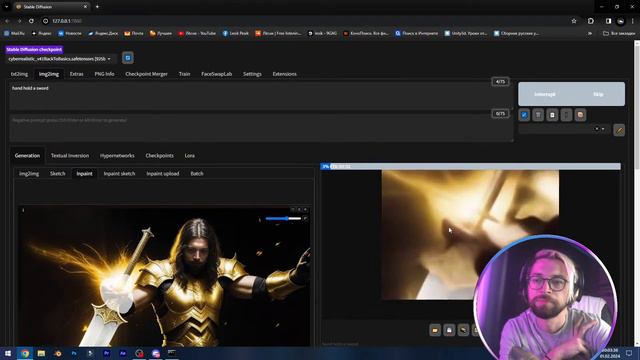This screenshot has height=360, width=640.
Task: Open Photoshop from the taskbar
Action: [x=74, y=353]
